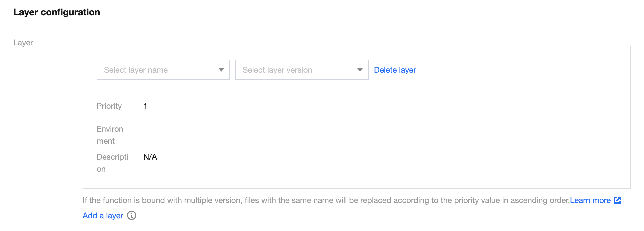Click the Layer field label

[x=23, y=43]
